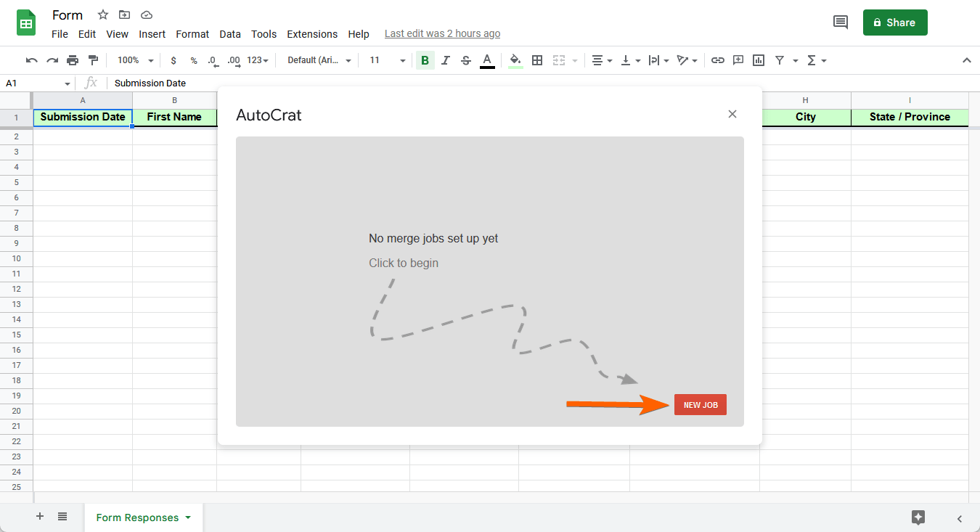Viewport: 980px width, 532px height.
Task: Check the cloud save status icon
Action: [147, 15]
